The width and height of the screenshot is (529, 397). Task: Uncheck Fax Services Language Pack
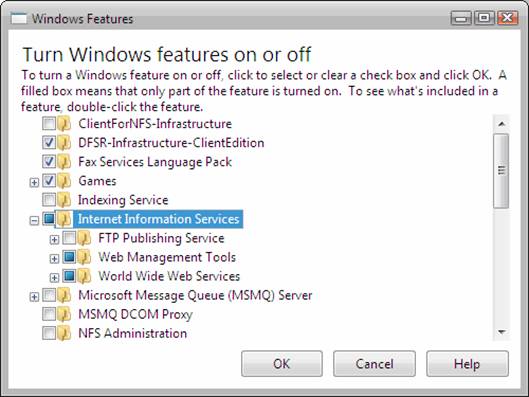tap(49, 162)
